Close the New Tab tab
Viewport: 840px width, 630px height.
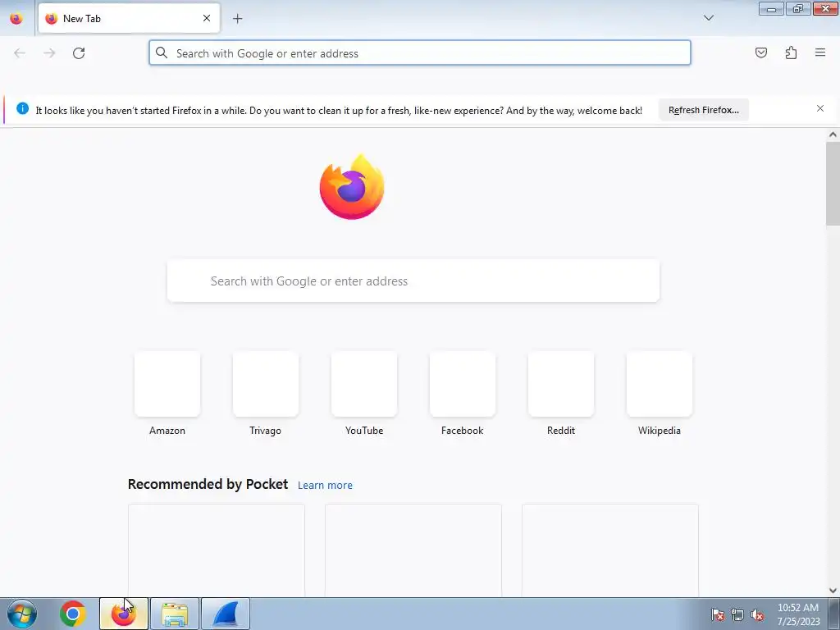click(x=206, y=18)
